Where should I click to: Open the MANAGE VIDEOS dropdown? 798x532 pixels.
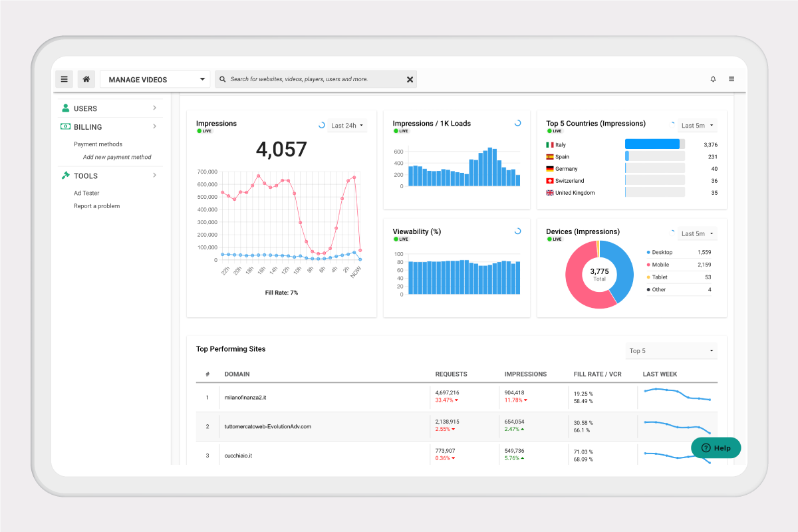(x=155, y=79)
